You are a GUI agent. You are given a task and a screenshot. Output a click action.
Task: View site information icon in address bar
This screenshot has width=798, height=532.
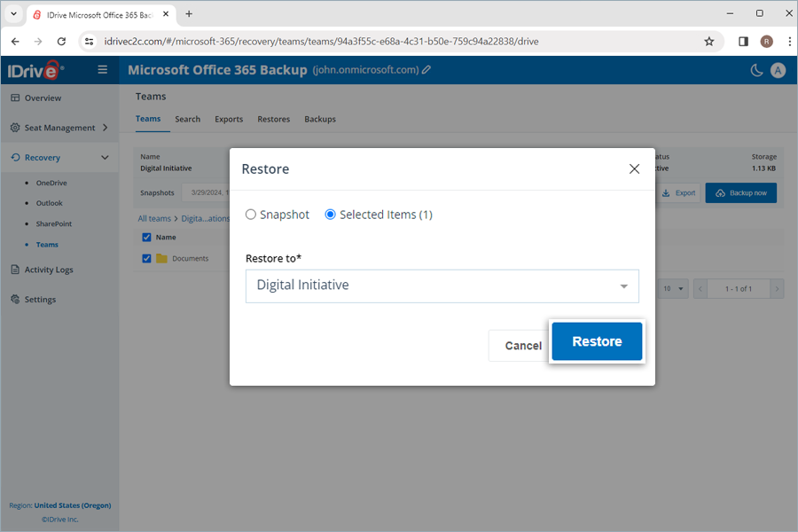89,42
